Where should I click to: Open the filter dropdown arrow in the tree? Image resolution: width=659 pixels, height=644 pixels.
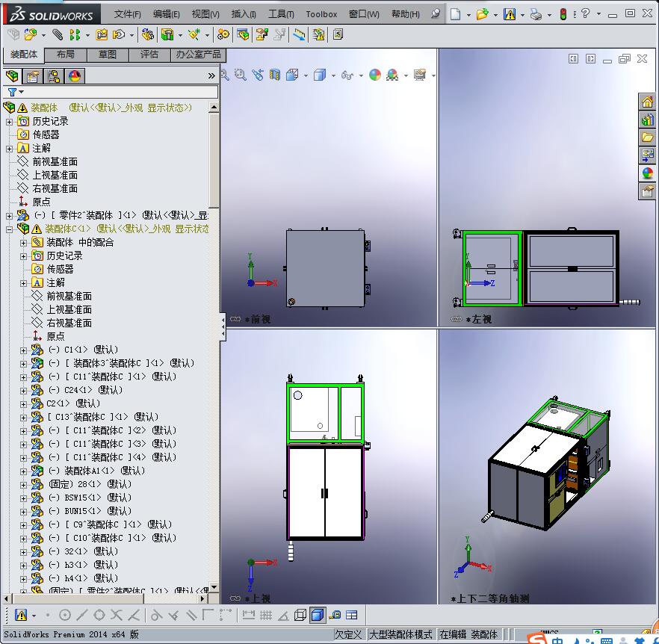22,92
